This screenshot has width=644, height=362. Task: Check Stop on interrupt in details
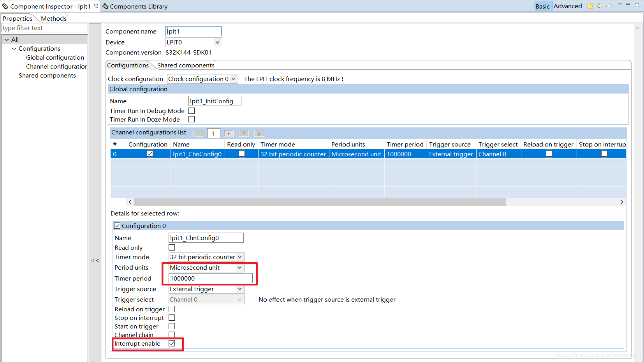click(172, 318)
